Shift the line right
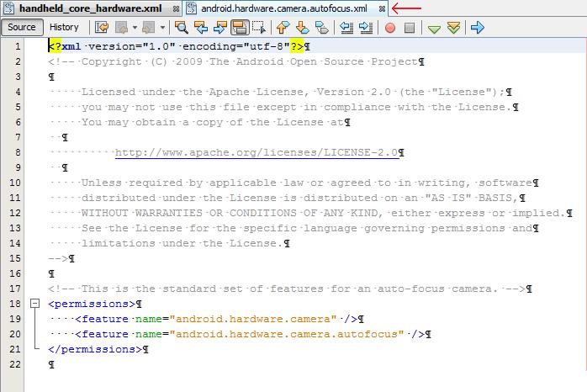The width and height of the screenshot is (587, 392). (x=365, y=28)
